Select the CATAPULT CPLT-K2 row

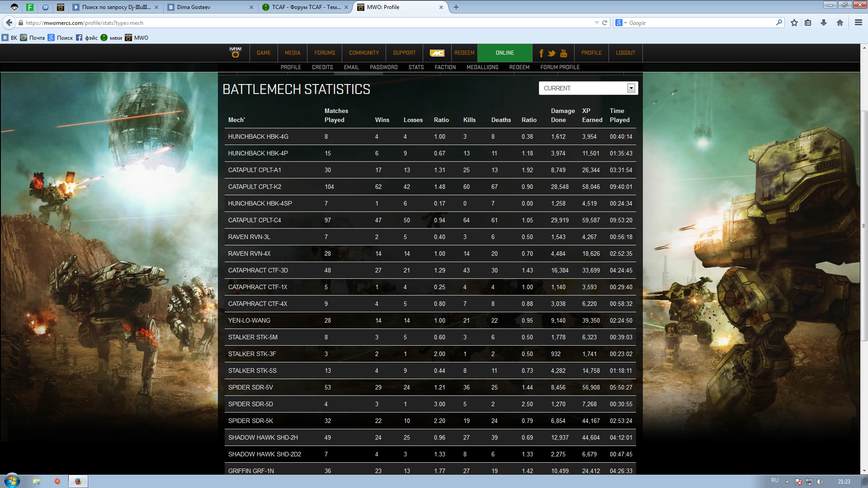(430, 187)
